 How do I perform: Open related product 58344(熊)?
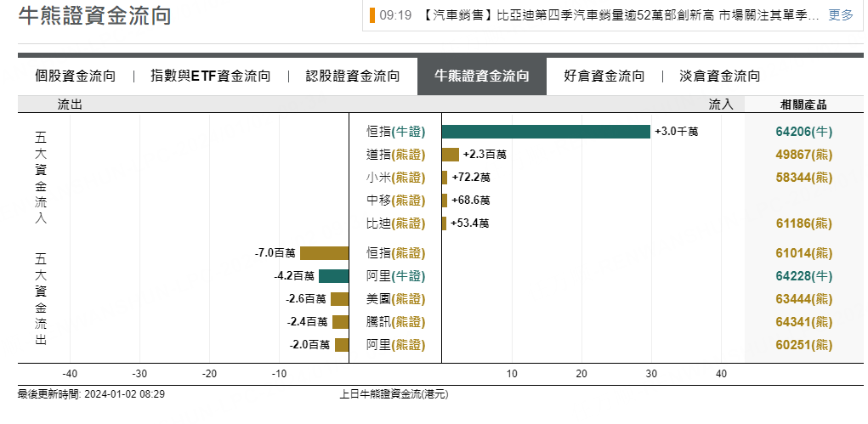[x=803, y=178]
